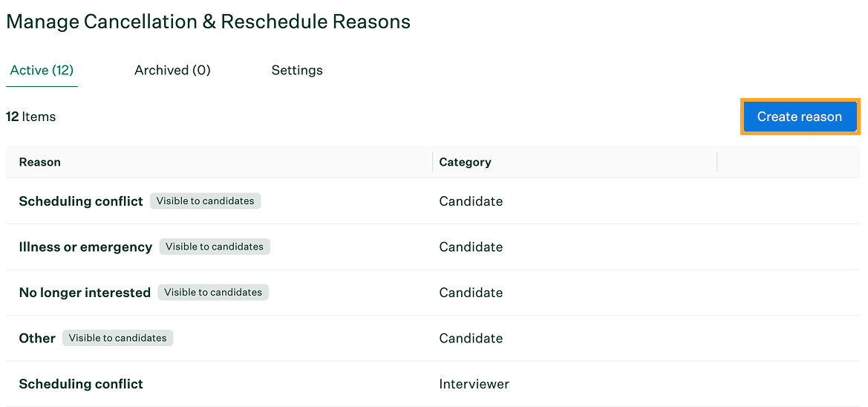Click Candidate category for Illness or emergency
This screenshot has width=868, height=407.
471,247
